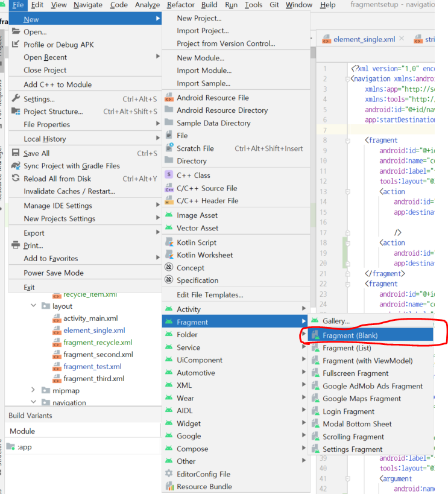448x494 pixels.
Task: Open activity_main.xml in project tree
Action: click(x=90, y=318)
